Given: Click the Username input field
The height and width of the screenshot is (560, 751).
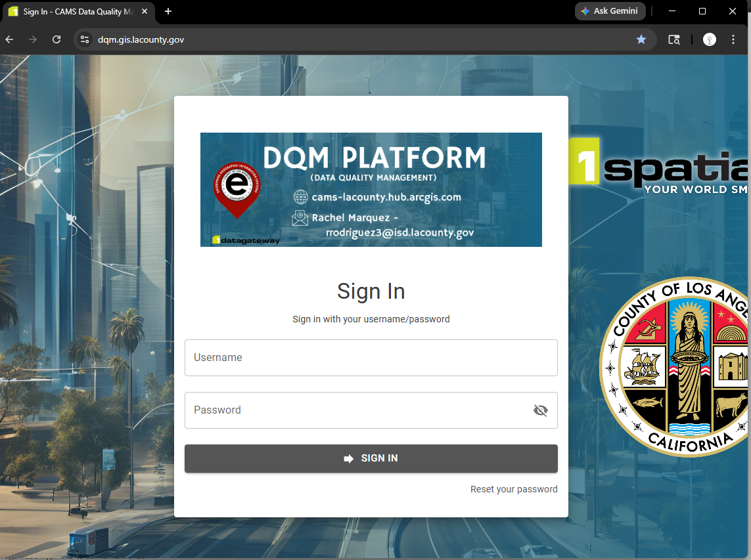Looking at the screenshot, I should click(371, 358).
